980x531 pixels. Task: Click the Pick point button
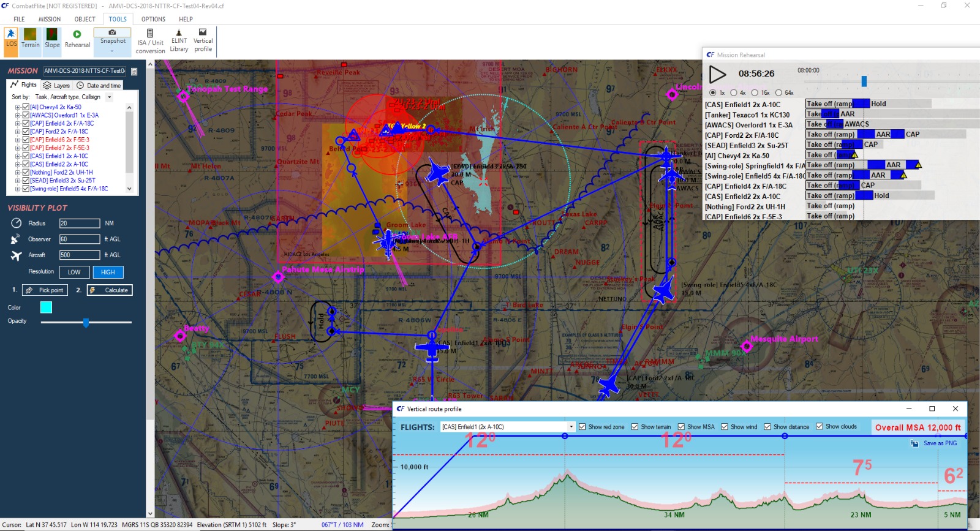tap(45, 290)
